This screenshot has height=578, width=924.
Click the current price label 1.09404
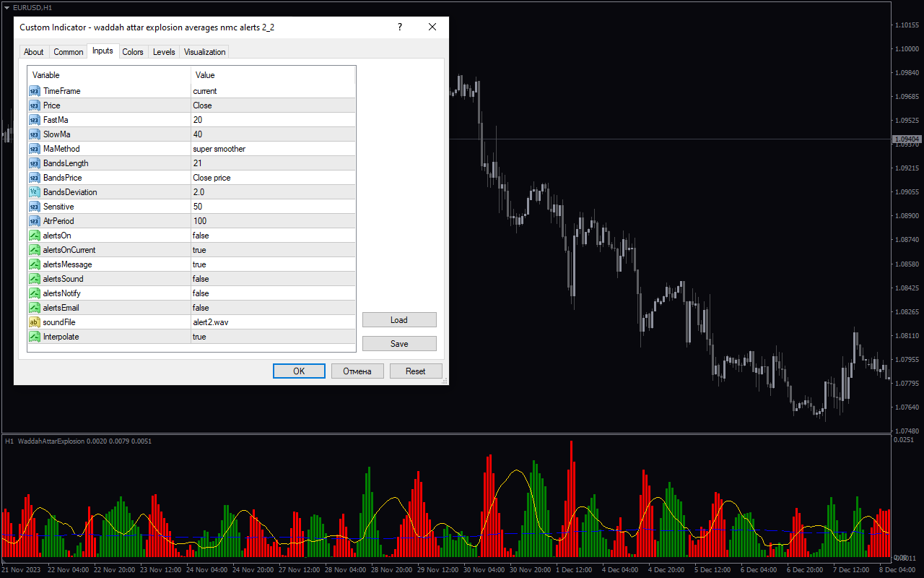pyautogui.click(x=907, y=139)
